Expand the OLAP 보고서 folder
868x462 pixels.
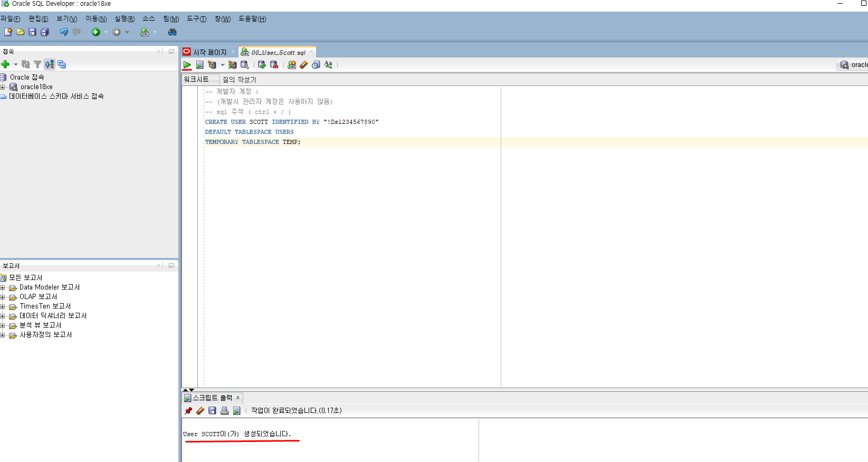(3, 297)
